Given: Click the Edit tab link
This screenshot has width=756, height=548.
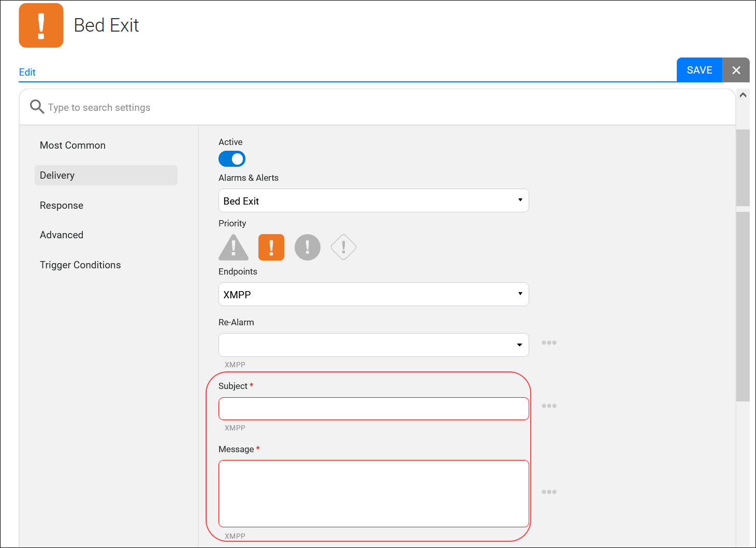Looking at the screenshot, I should point(27,73).
